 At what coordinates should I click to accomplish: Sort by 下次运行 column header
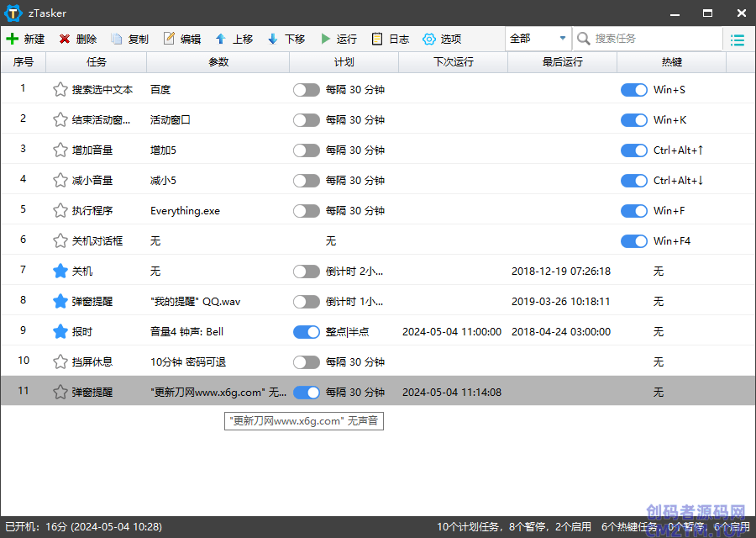[453, 62]
